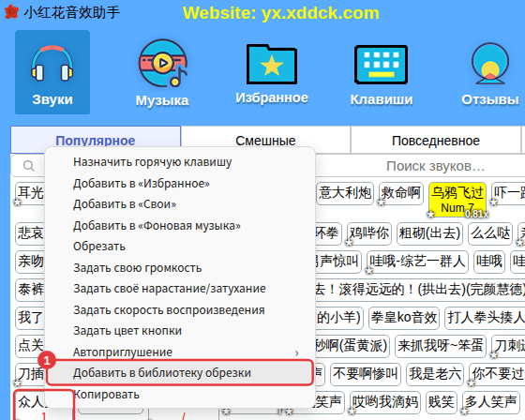Toggle favorite star on 救命啊 sound
525x420 pixels.
tap(381, 202)
